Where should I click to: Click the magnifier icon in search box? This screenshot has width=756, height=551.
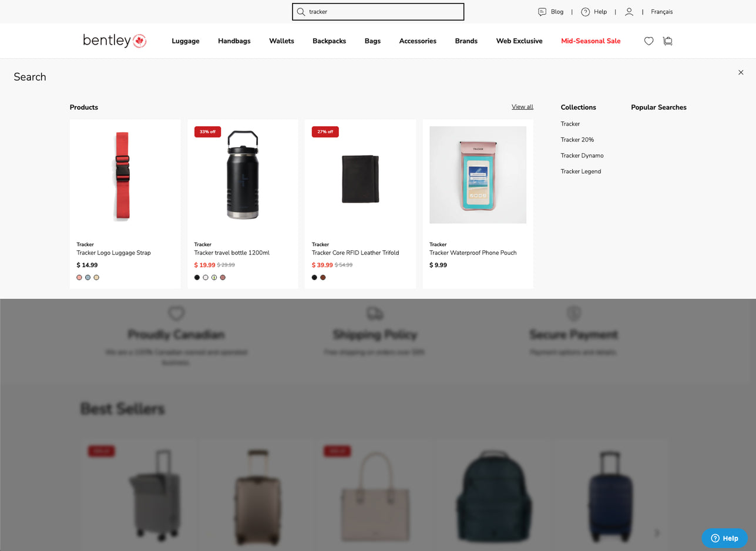pos(301,12)
